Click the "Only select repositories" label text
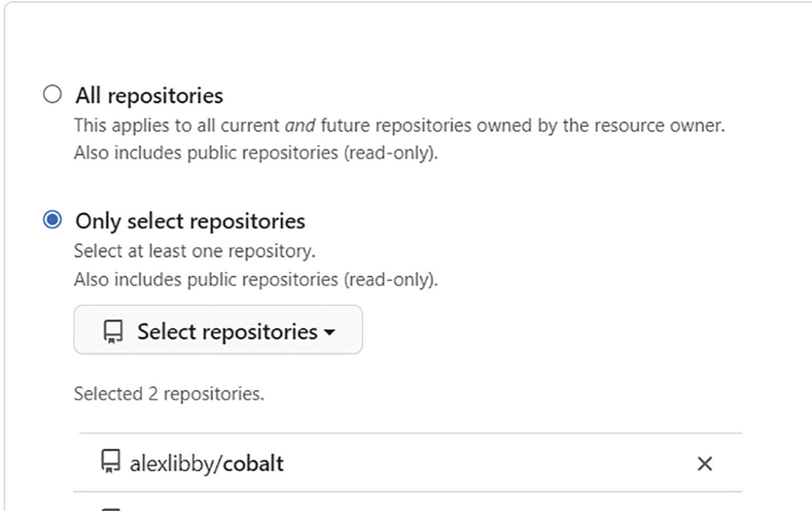 coord(190,221)
